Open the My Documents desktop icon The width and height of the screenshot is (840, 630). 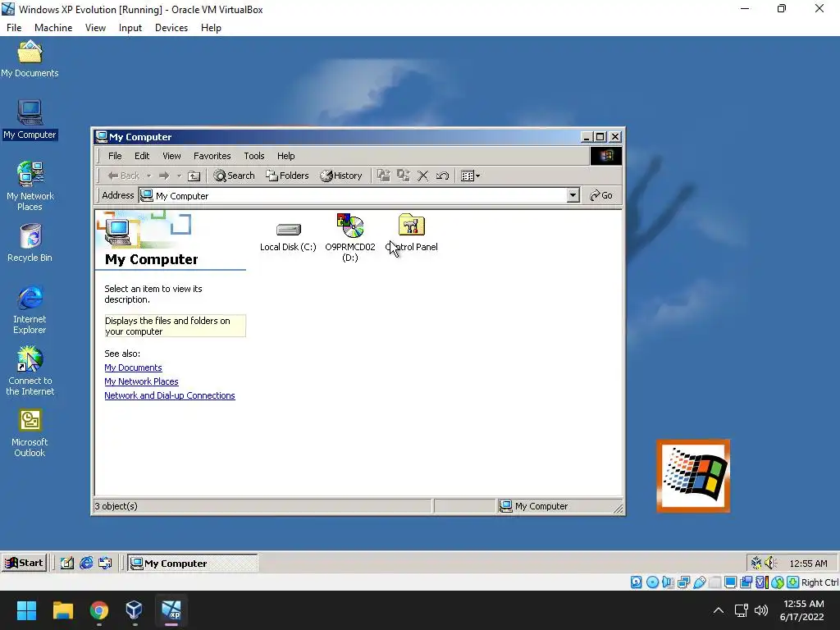click(x=30, y=59)
